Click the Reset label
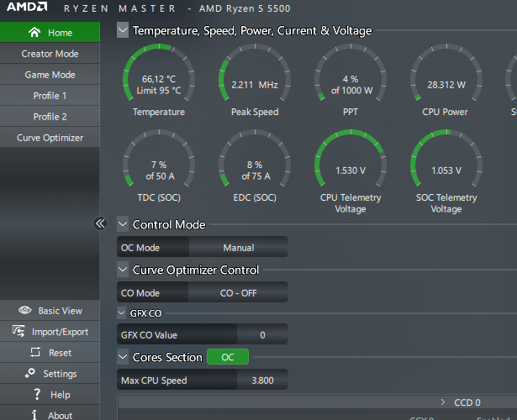This screenshot has height=420, width=517. pos(60,353)
